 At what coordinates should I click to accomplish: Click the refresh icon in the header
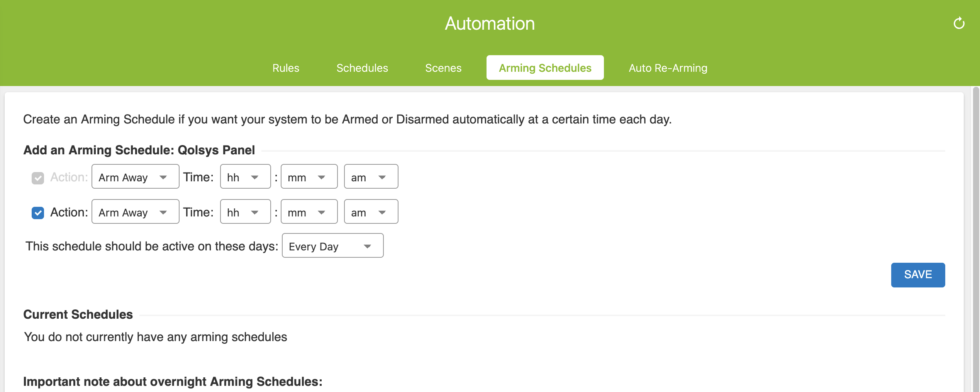click(959, 24)
